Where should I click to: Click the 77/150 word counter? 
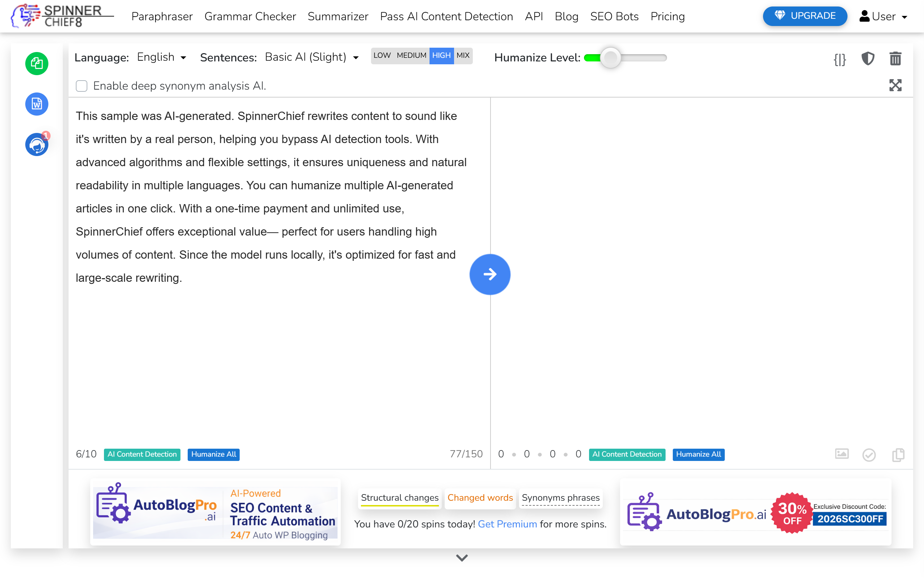[x=466, y=454]
